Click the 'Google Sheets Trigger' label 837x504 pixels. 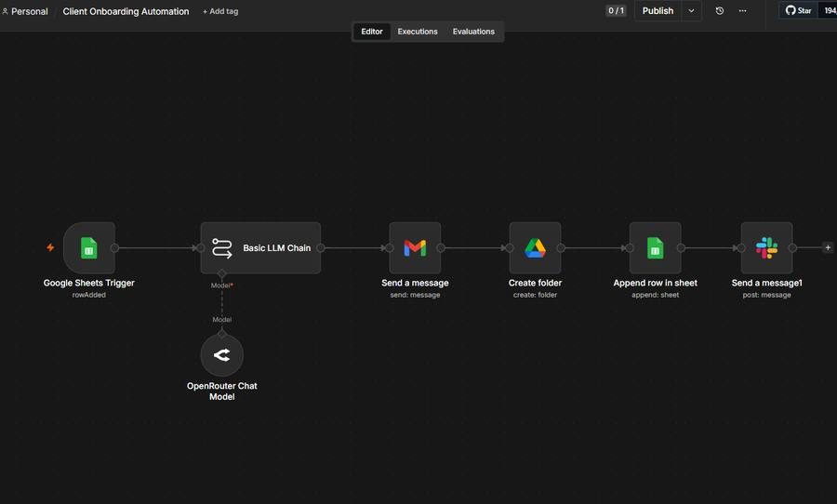[89, 283]
